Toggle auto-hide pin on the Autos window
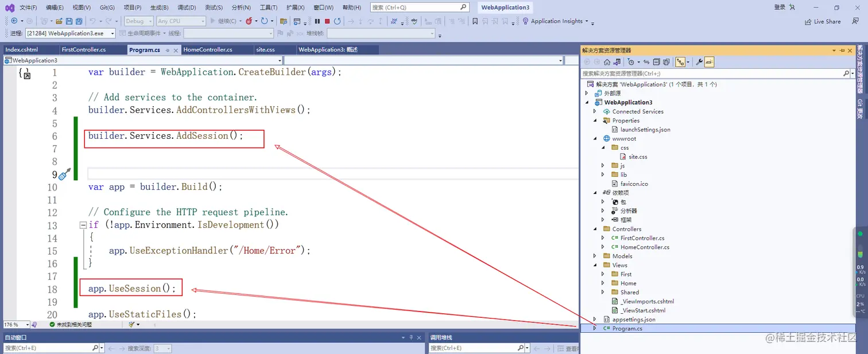 pos(411,337)
